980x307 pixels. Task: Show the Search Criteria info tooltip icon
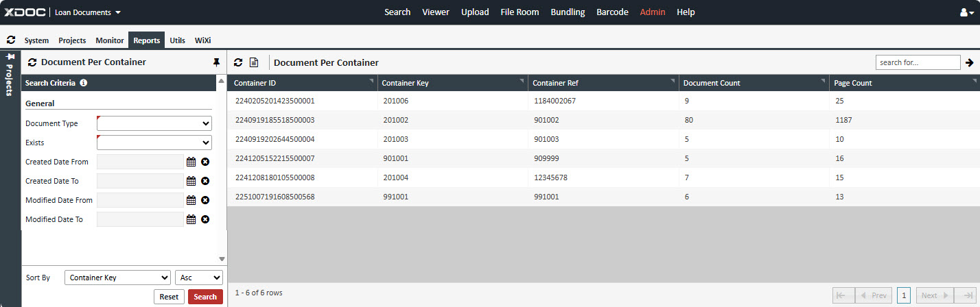tap(84, 83)
